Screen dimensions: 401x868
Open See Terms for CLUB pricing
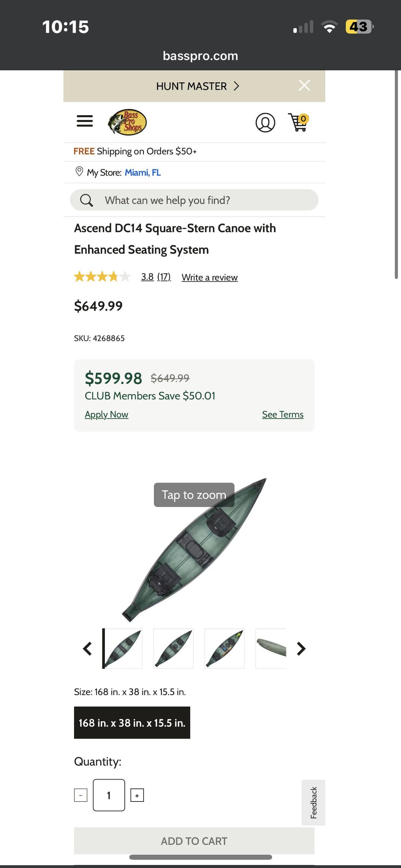tap(283, 414)
